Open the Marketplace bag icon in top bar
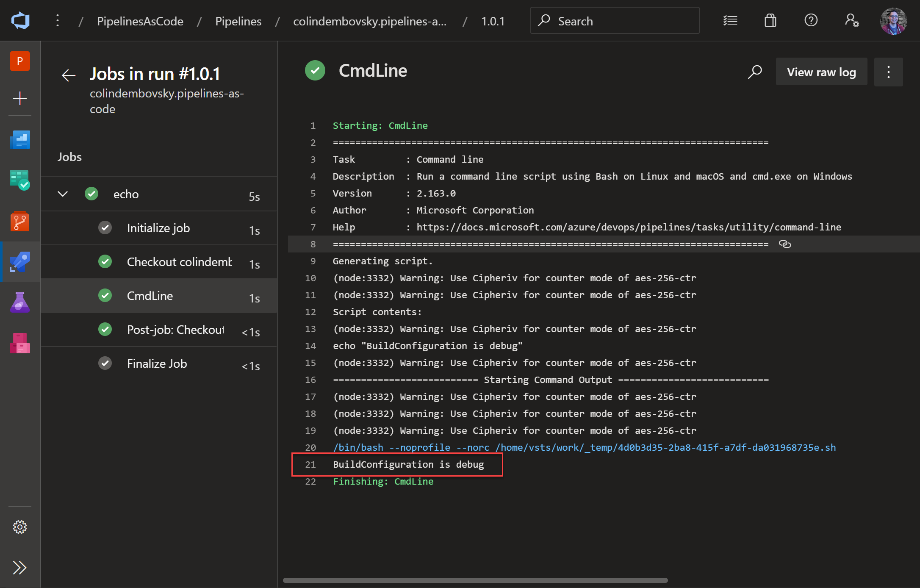Image resolution: width=920 pixels, height=588 pixels. coord(770,20)
